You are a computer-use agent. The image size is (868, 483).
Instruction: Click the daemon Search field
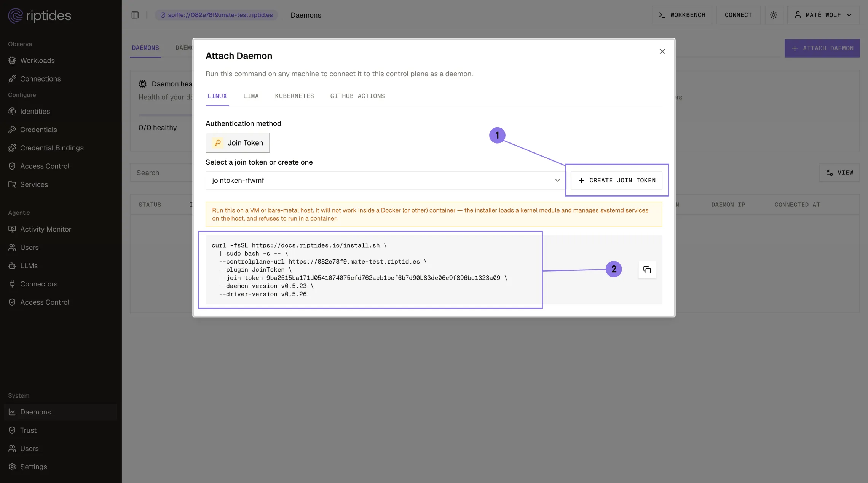(162, 173)
